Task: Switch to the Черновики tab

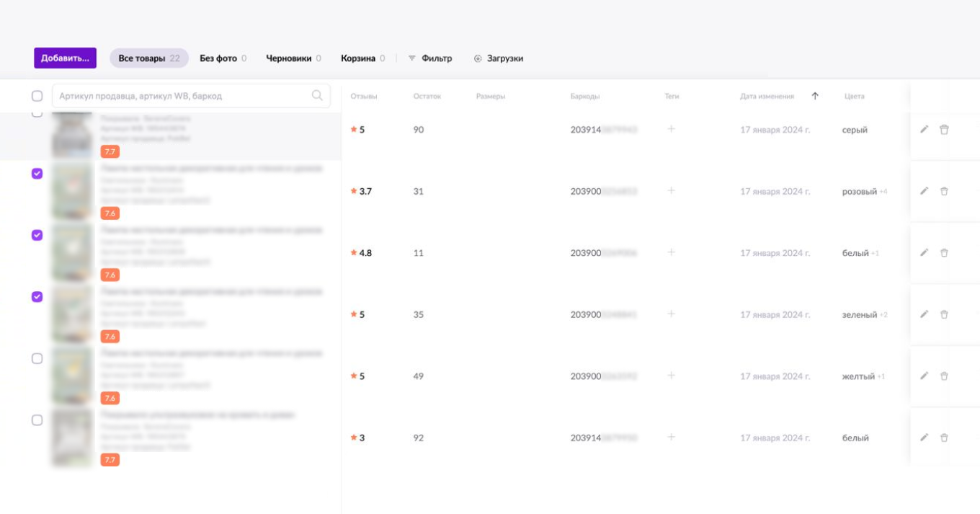Action: [293, 58]
